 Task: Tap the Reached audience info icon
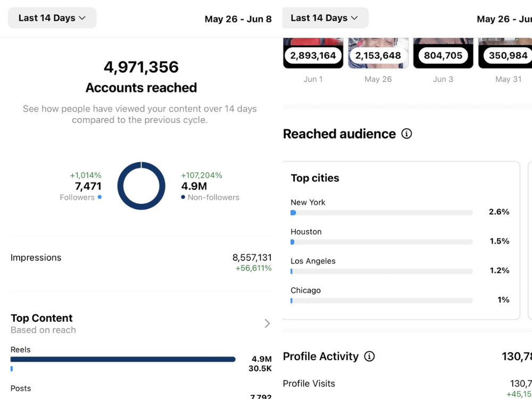pos(406,134)
